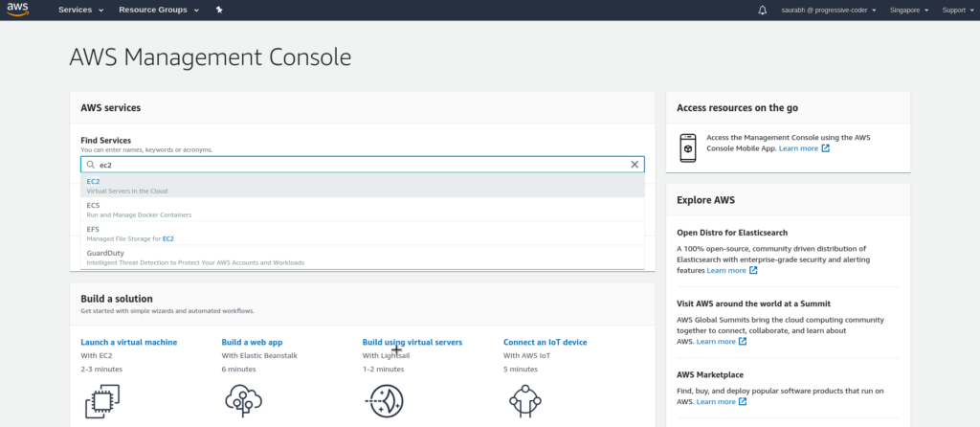Open Connect an IoT device link
Screen dimensions: 980x427
pos(545,342)
